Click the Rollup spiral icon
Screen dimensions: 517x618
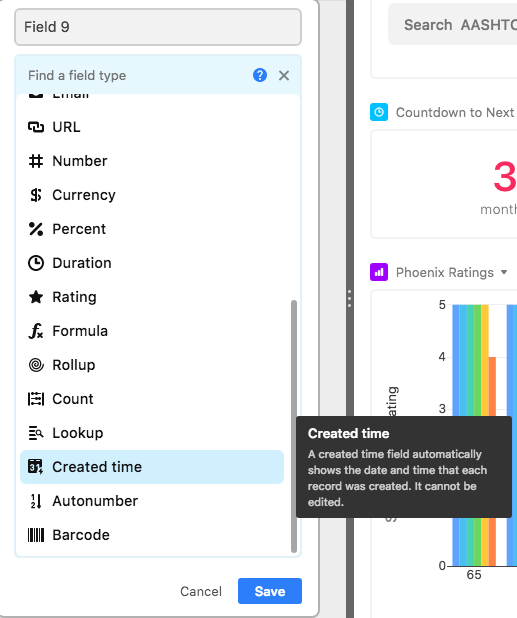coord(36,365)
